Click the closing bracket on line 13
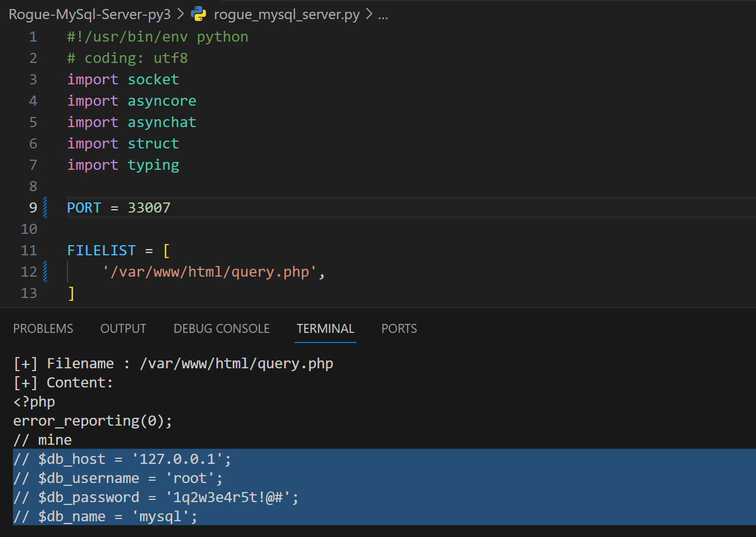This screenshot has height=537, width=756. pos(71,293)
